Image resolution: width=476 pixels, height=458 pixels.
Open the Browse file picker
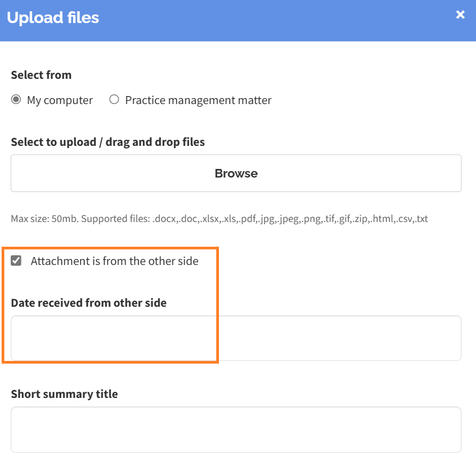(x=236, y=173)
